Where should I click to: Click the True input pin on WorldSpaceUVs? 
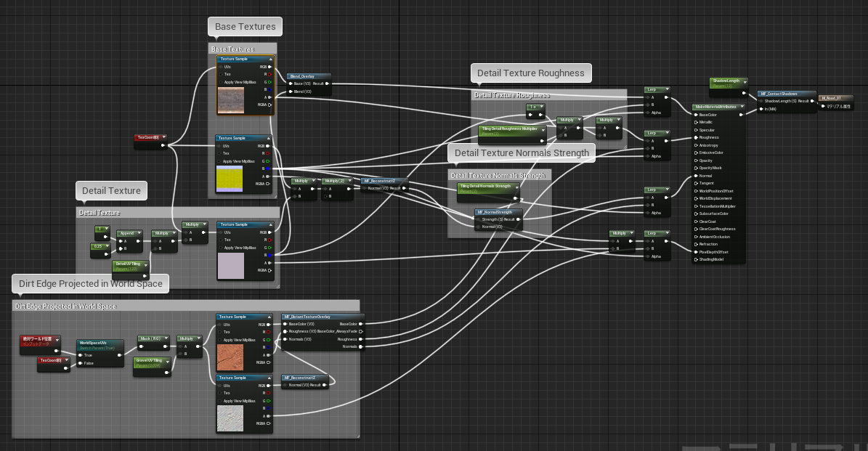[81, 355]
